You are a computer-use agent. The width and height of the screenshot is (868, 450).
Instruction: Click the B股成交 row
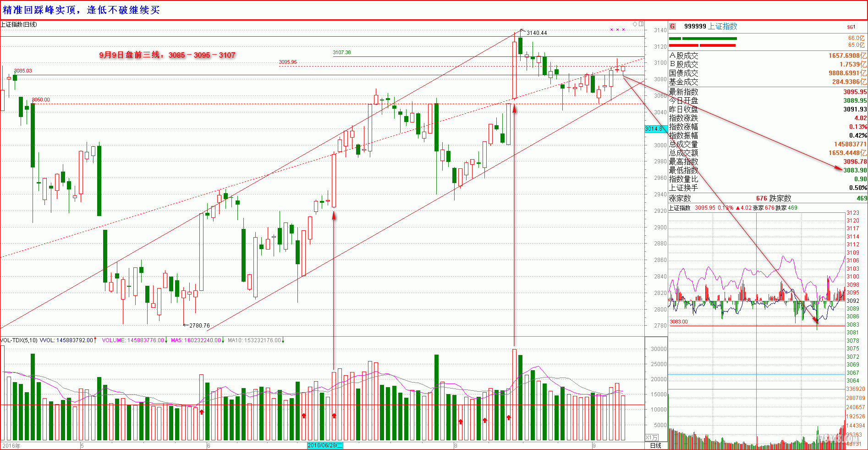(768, 64)
